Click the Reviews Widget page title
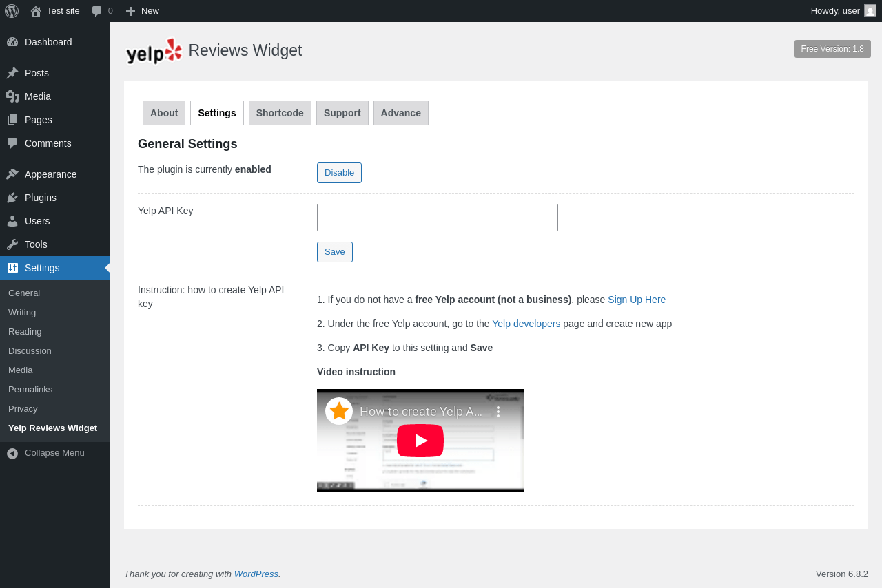882x588 pixels. [x=245, y=50]
